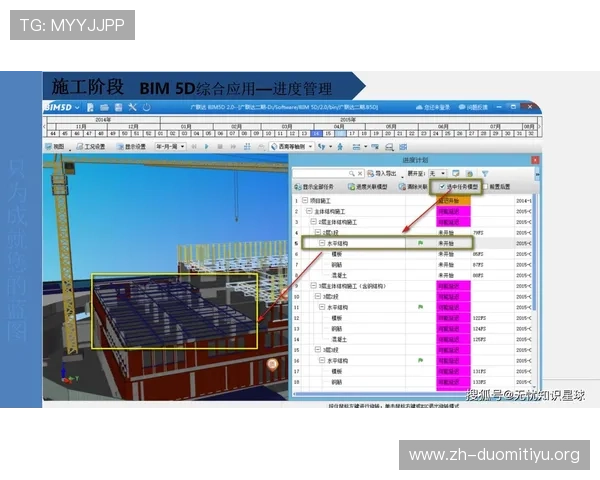Viewport: 600px width, 480px height.
Task: Click the power icon in title bar
Action: tap(147, 108)
